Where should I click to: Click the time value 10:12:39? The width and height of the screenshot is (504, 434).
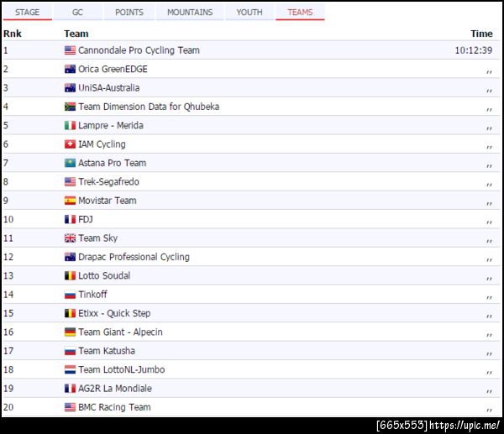(474, 50)
